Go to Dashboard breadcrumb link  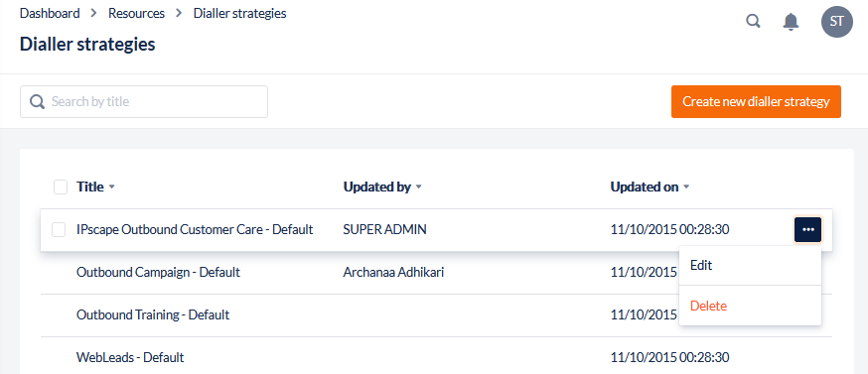pos(50,13)
